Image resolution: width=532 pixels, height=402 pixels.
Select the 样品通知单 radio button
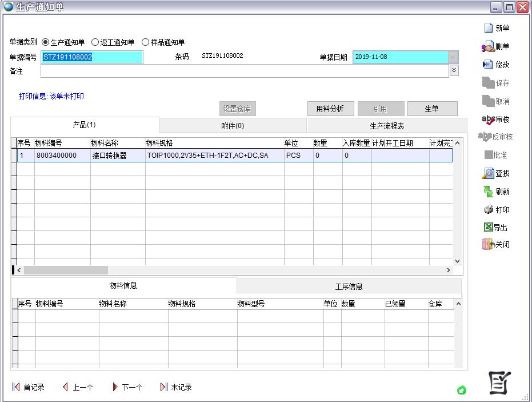pyautogui.click(x=145, y=42)
